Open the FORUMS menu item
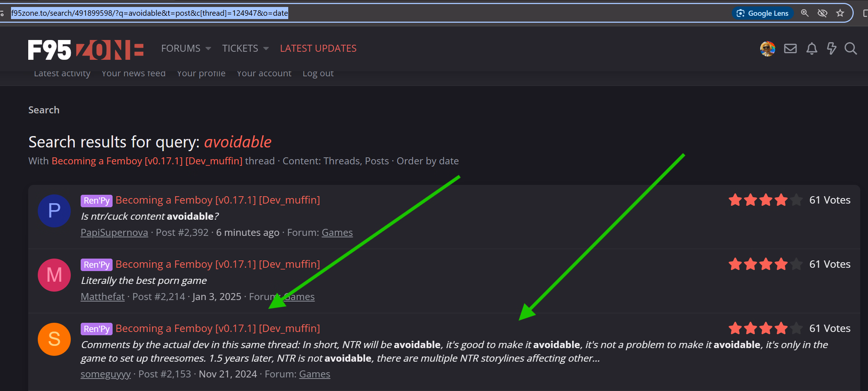Screen dimensions: 868x391 (181, 48)
